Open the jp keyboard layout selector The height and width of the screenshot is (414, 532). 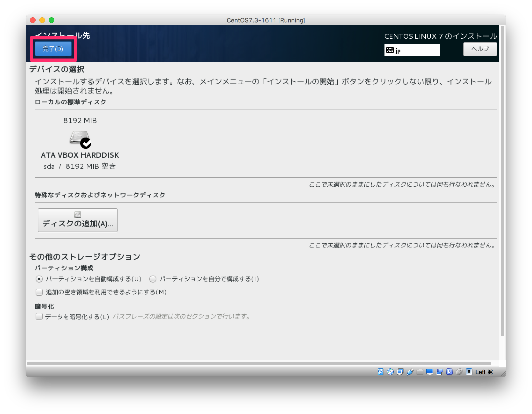coord(412,50)
